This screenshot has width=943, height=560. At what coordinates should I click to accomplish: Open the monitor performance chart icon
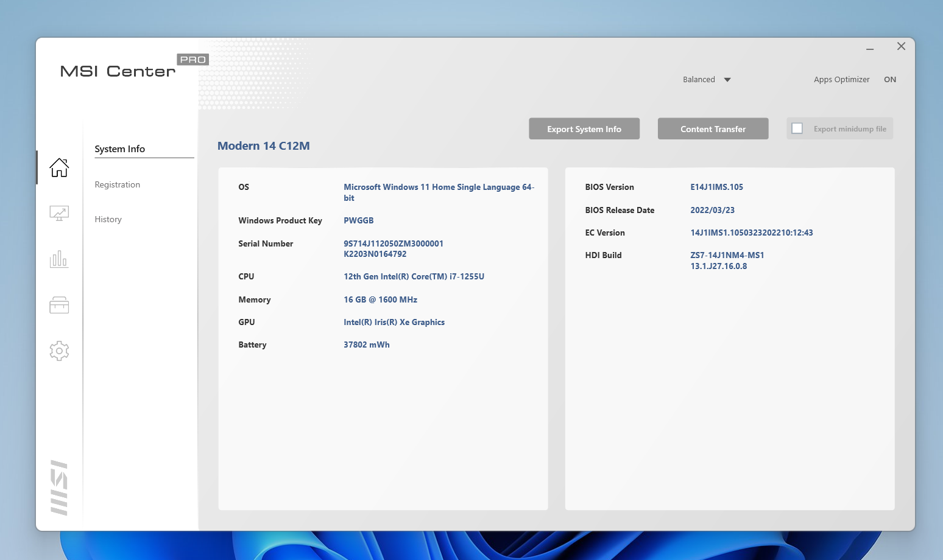tap(59, 213)
